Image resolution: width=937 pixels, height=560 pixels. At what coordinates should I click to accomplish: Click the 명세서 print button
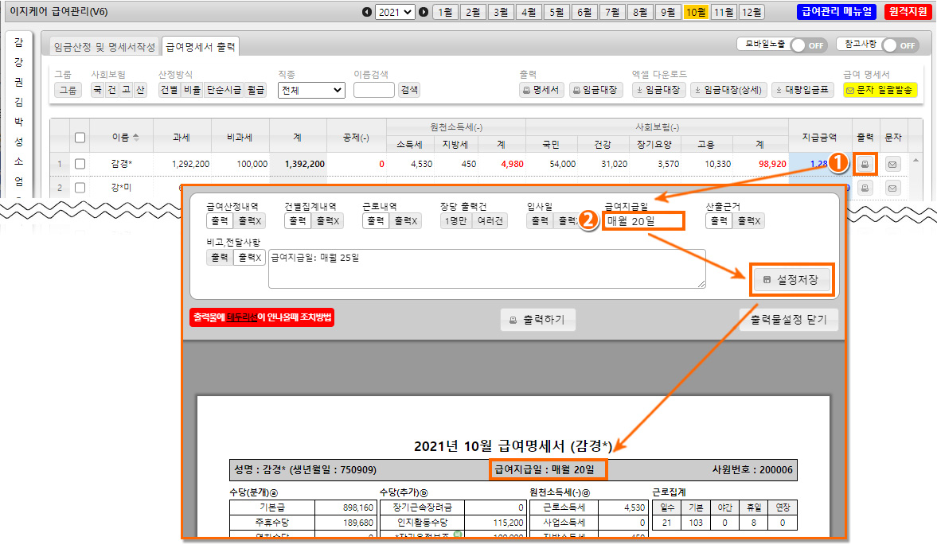pyautogui.click(x=542, y=90)
